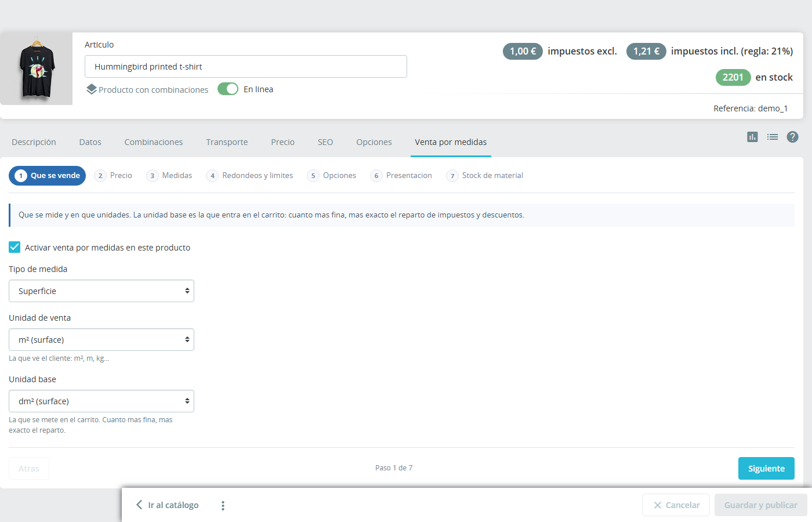The width and height of the screenshot is (812, 522).
Task: Go to wizard step 5 Opciones
Action: [x=332, y=176]
